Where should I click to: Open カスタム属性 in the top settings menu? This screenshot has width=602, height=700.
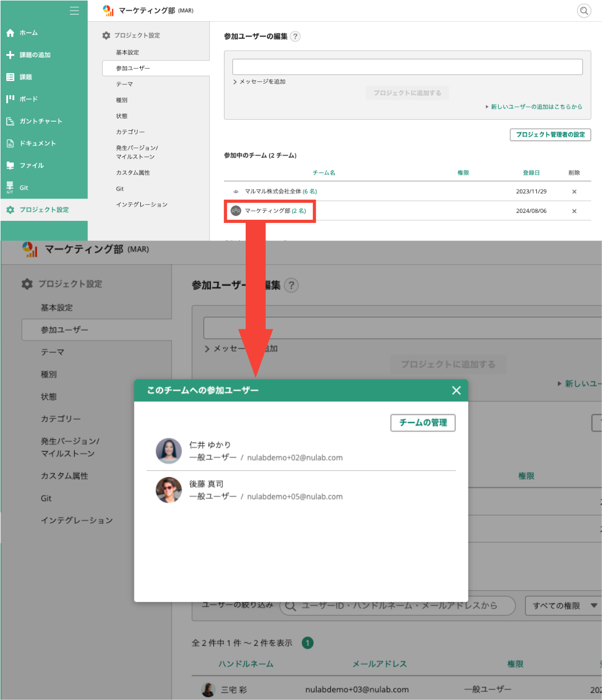point(133,173)
